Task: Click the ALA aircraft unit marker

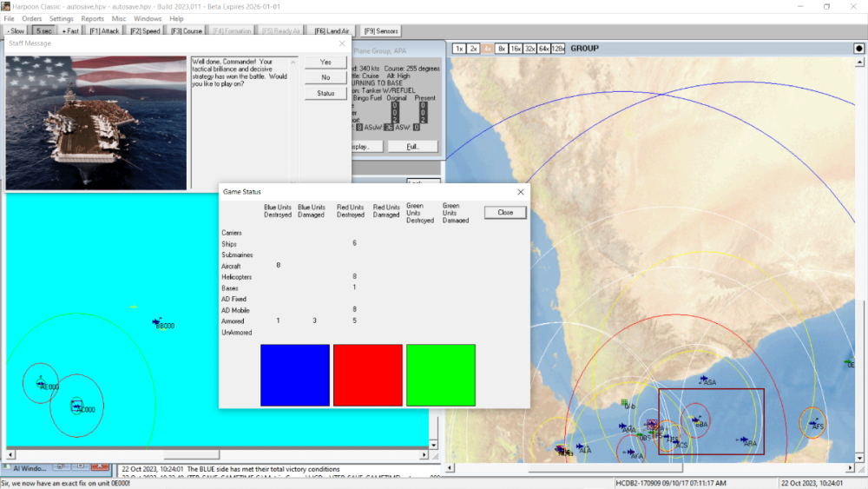Action: click(581, 447)
